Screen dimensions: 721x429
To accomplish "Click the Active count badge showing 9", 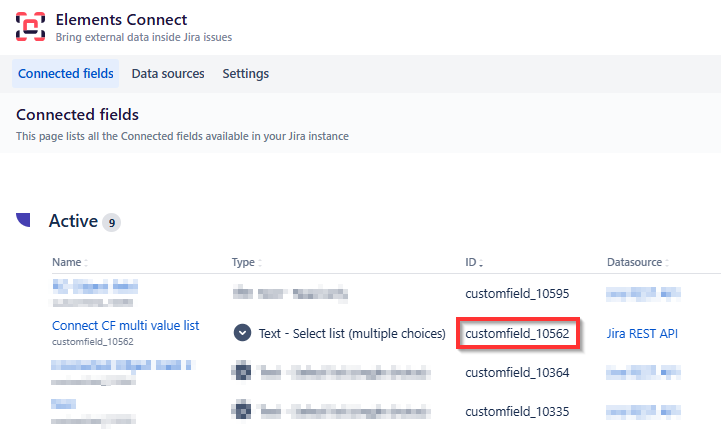I will 111,222.
